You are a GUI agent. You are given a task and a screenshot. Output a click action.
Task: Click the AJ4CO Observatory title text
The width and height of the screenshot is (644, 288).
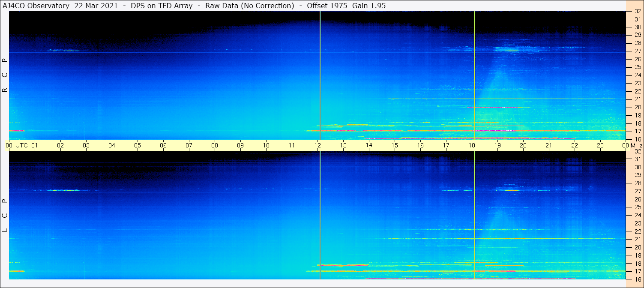(x=36, y=6)
